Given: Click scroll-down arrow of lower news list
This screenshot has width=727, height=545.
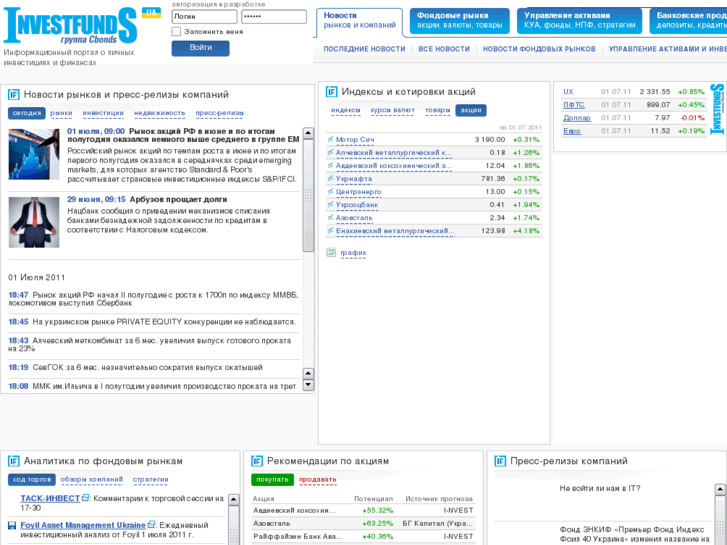Looking at the screenshot, I should click(308, 385).
